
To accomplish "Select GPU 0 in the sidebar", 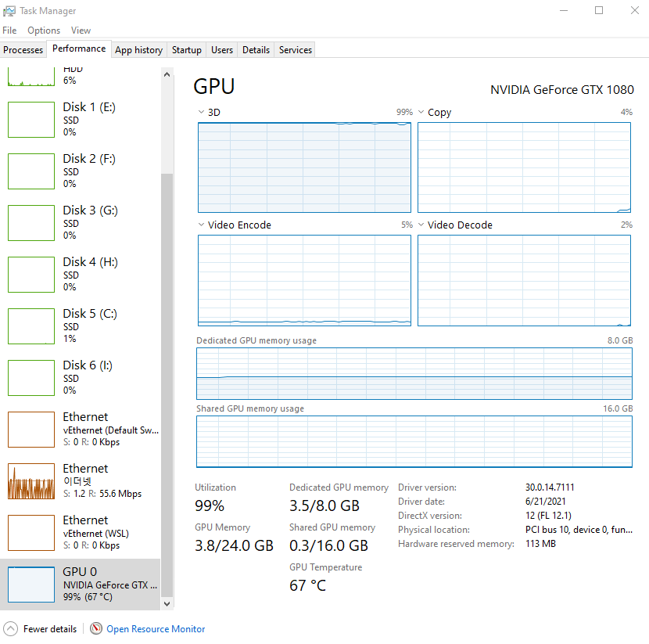I will pyautogui.click(x=81, y=585).
